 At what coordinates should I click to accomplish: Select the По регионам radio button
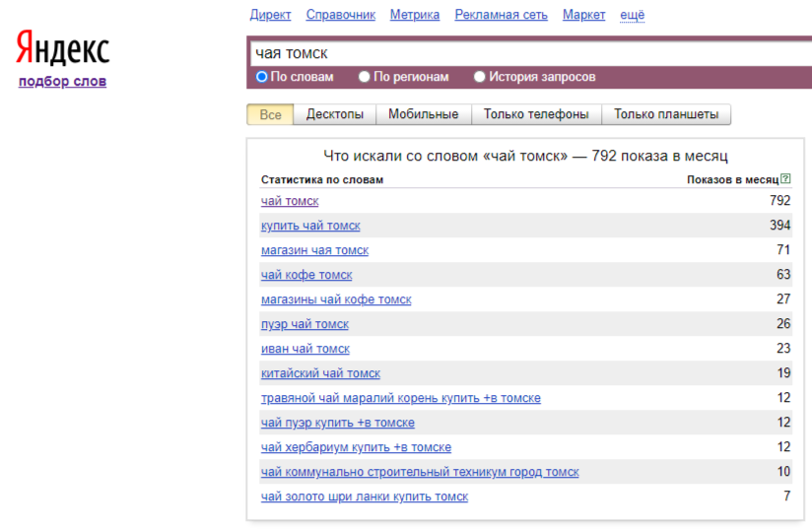[x=364, y=77]
